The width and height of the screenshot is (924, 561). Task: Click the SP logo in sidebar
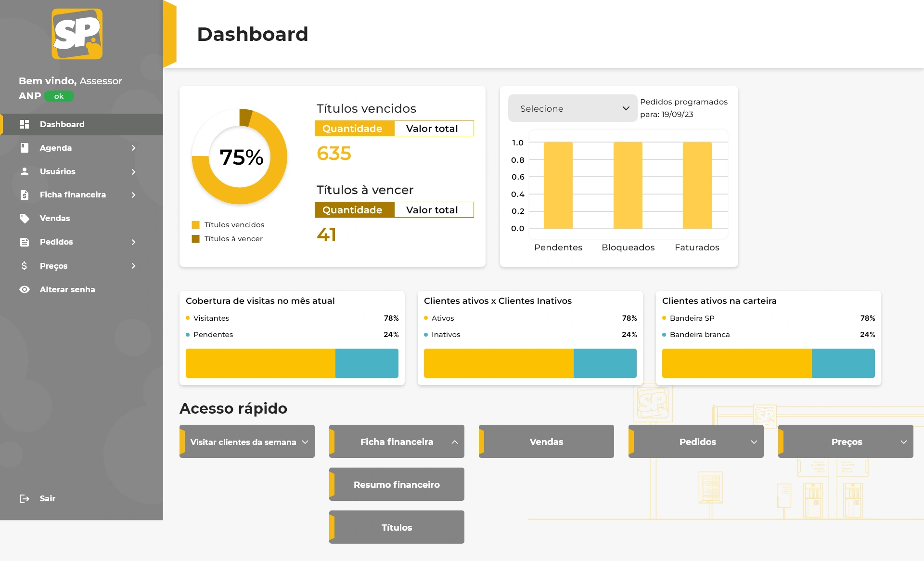click(77, 34)
